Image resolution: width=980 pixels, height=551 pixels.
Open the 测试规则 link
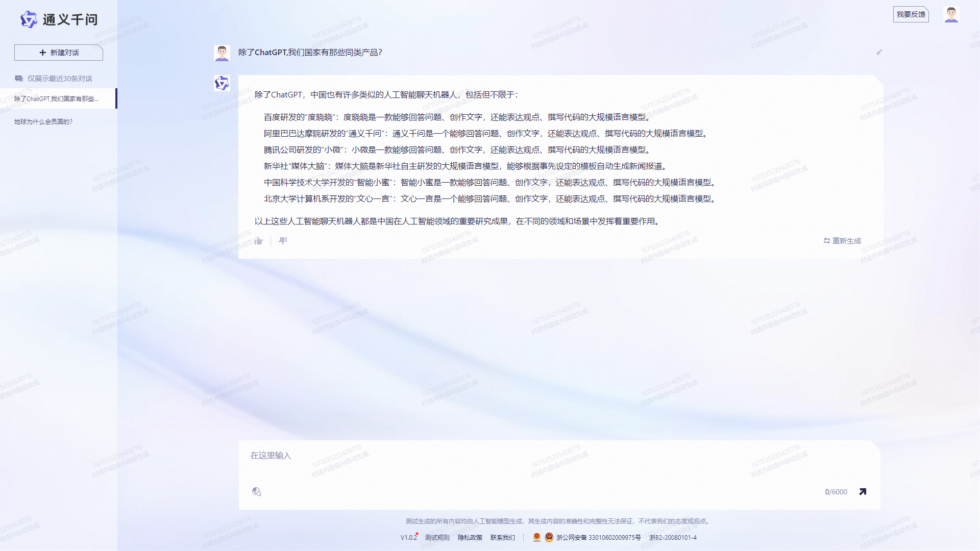[437, 537]
